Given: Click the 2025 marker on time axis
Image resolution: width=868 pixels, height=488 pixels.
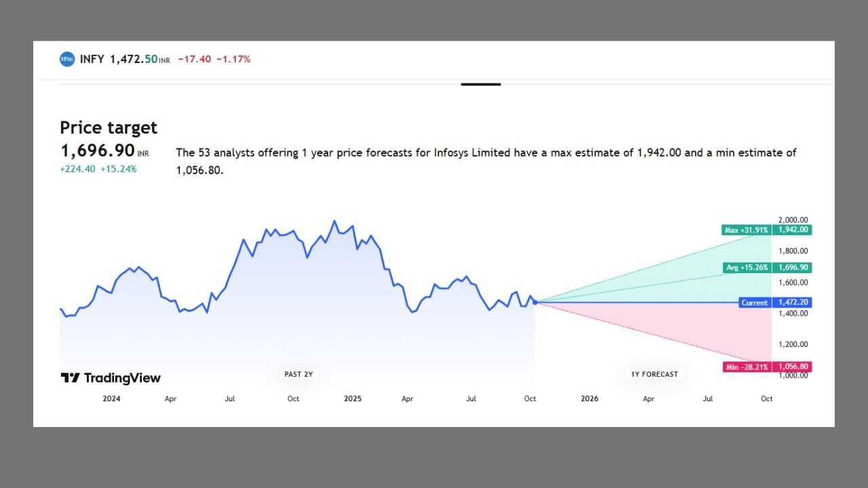Looking at the screenshot, I should pyautogui.click(x=353, y=399).
